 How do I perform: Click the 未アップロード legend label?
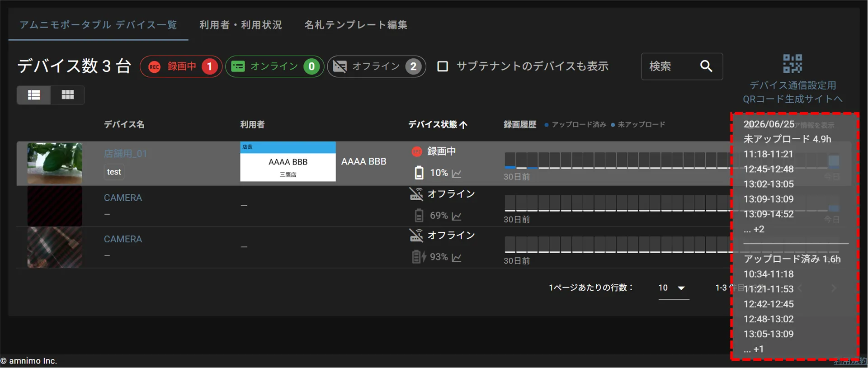click(641, 124)
